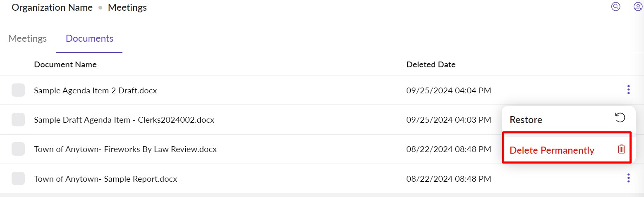The width and height of the screenshot is (644, 197).
Task: Open Town of Anytown- Fireworks By Law Review.docx
Action: (x=125, y=149)
